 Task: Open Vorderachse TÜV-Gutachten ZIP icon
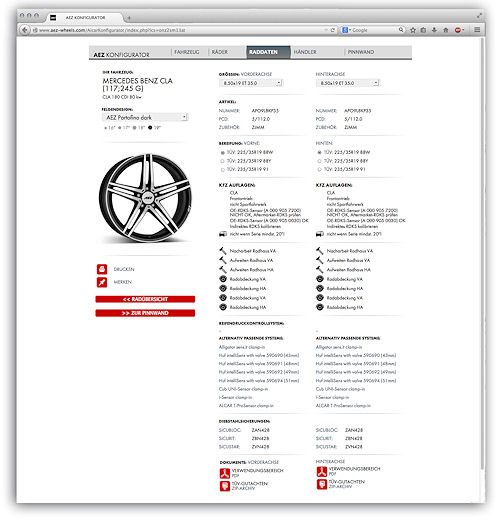(225, 486)
